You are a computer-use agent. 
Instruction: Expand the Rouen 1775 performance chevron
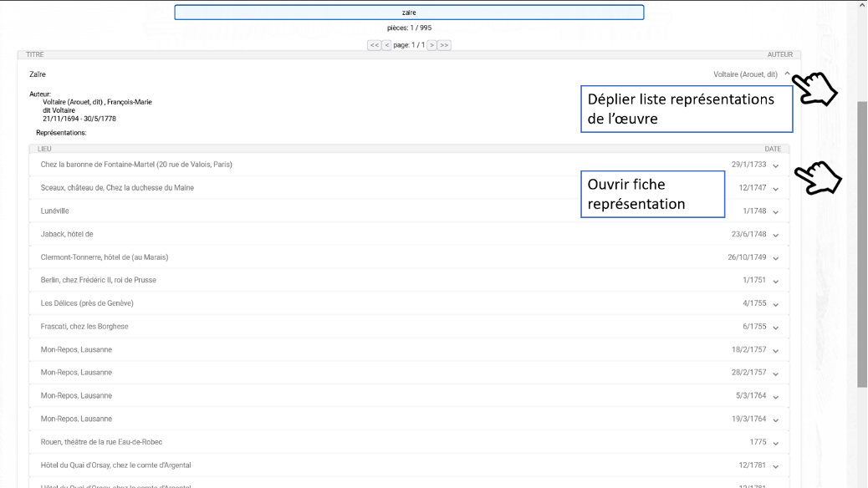click(776, 443)
